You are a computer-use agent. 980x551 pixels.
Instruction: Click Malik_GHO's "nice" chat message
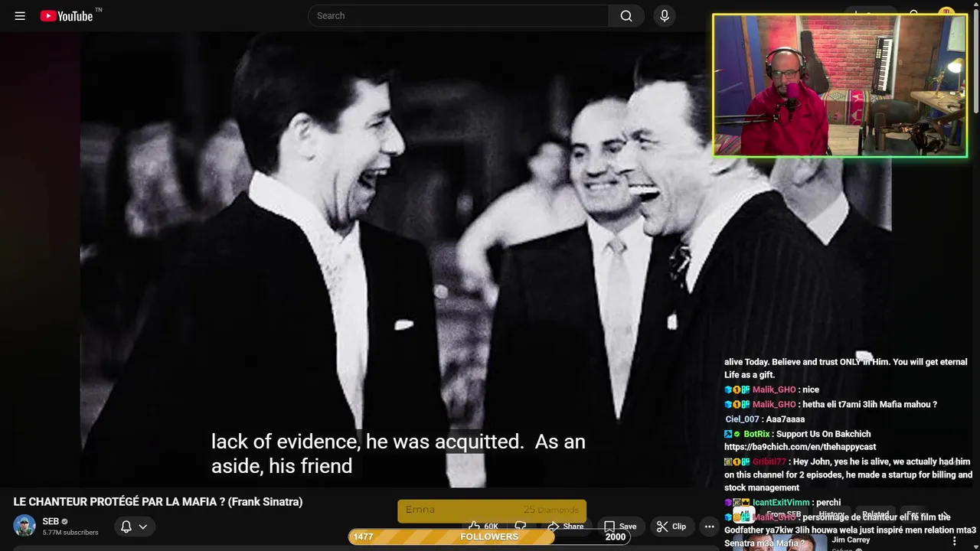(x=811, y=390)
